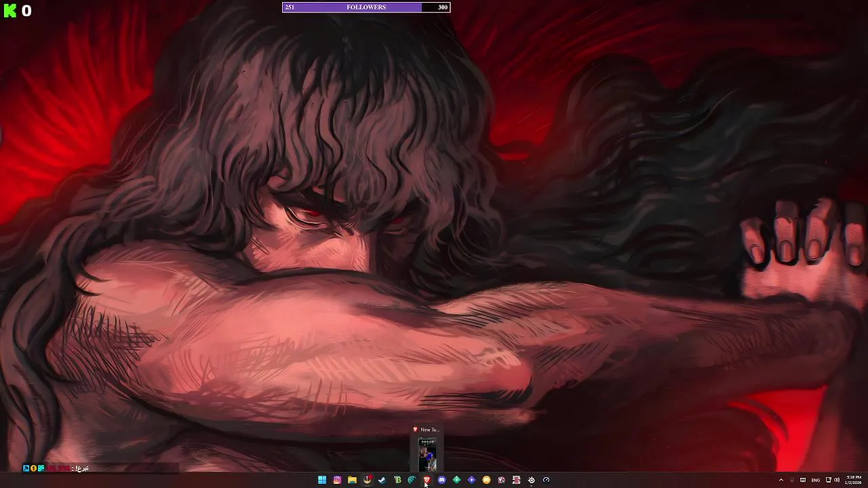Screen dimensions: 868x488
Task: Click the blue hammer badge in chat overlay
Action: [26, 468]
